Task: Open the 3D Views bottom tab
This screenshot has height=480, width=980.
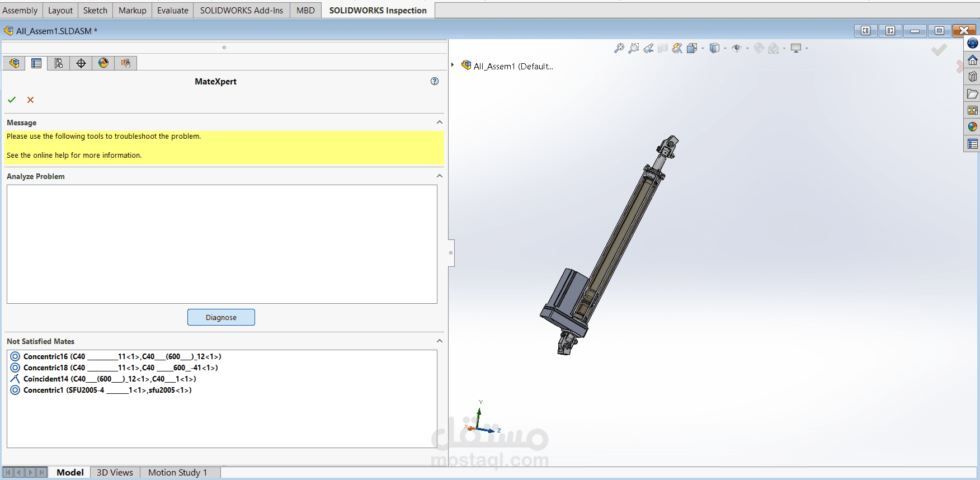Action: point(115,472)
